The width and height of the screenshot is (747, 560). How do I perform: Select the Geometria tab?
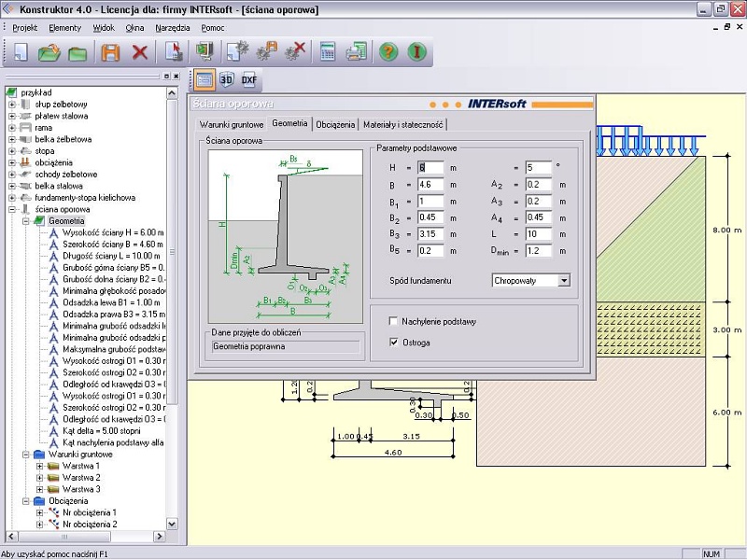[289, 123]
